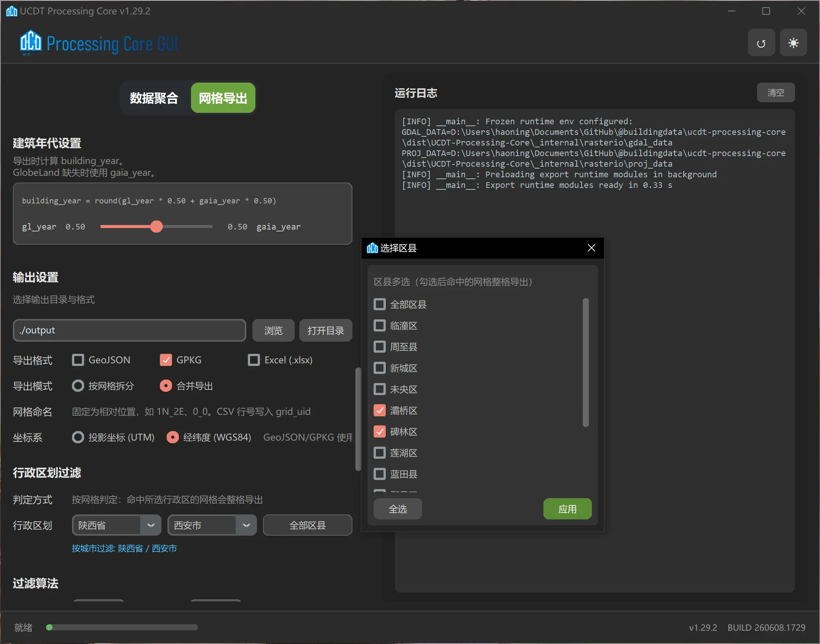
Task: Minimize the UCDT Processing Core window
Action: pos(732,11)
